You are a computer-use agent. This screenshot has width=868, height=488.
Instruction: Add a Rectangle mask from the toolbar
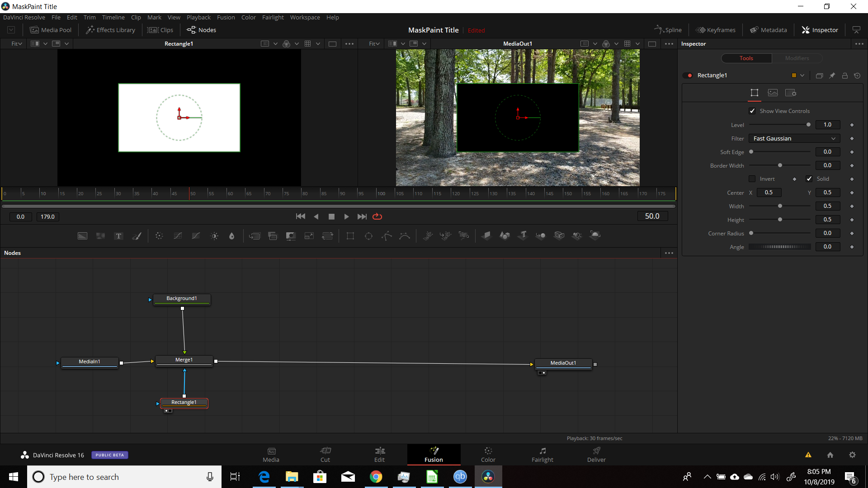pos(350,236)
